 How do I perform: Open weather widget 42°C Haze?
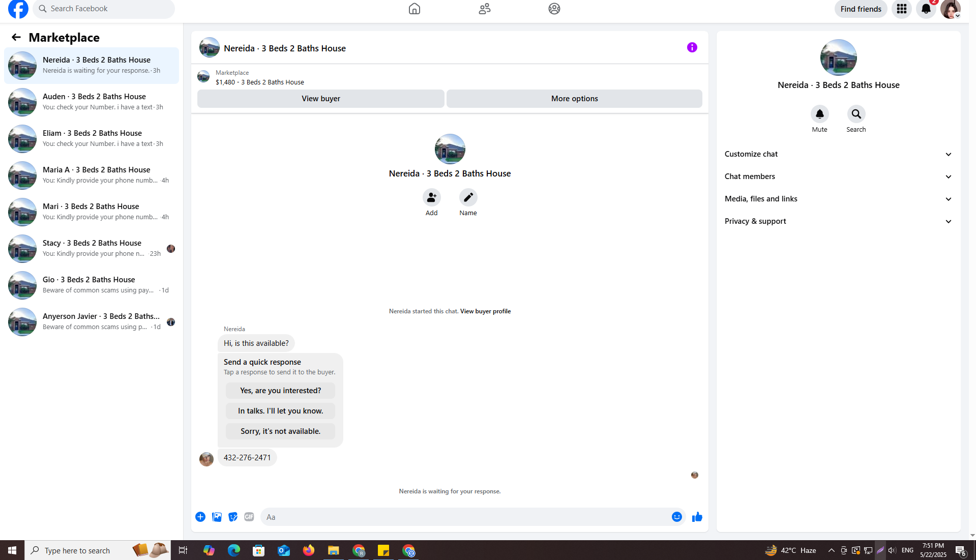coord(791,550)
